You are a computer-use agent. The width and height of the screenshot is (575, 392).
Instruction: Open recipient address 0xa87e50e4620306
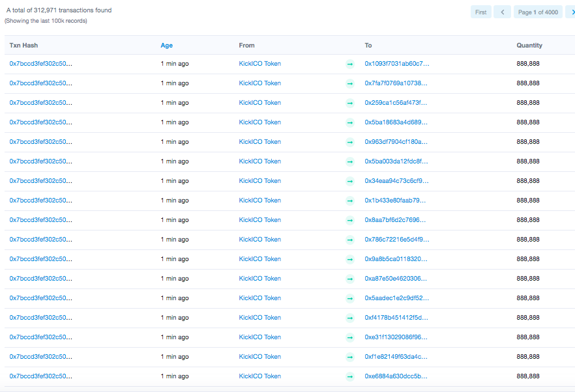[x=396, y=279]
